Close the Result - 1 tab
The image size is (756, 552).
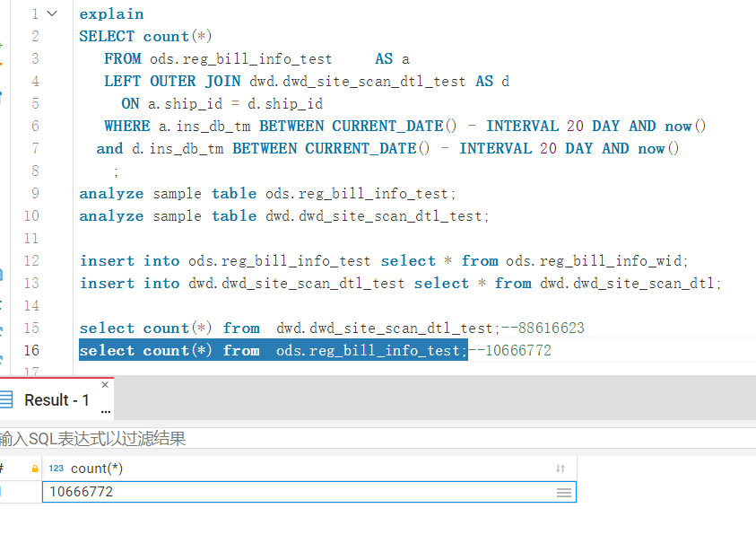(x=106, y=385)
